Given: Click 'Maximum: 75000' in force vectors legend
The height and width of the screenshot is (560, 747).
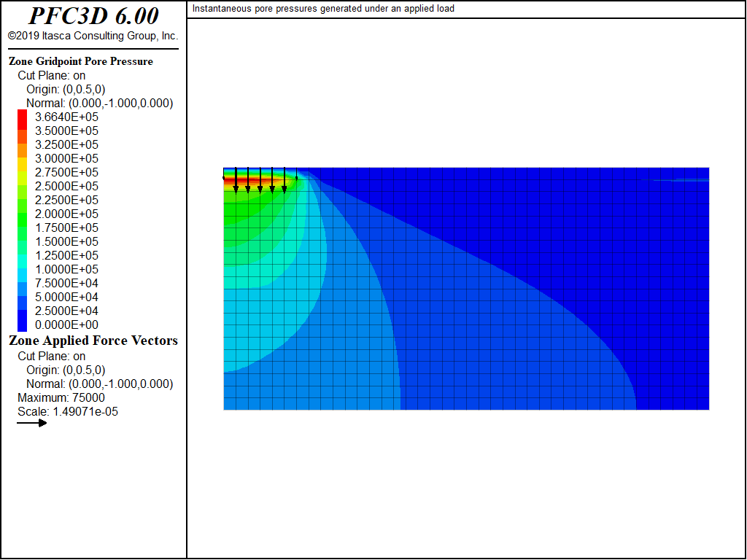Looking at the screenshot, I should 61,397.
